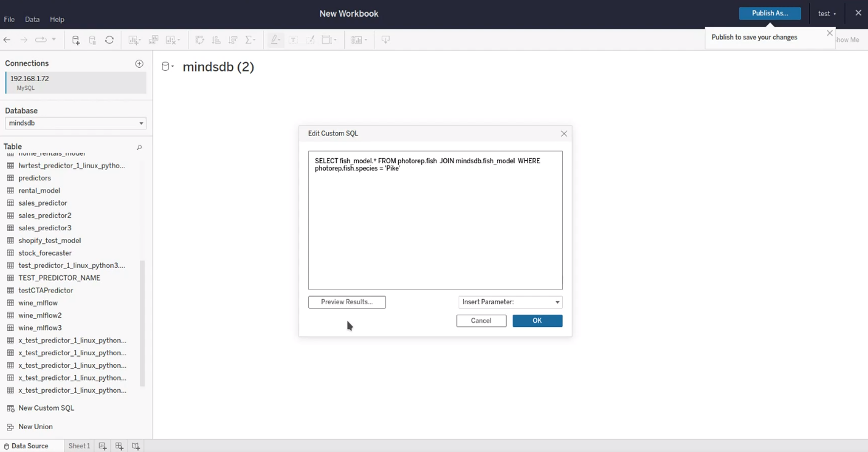Click the Redo forward arrow

24,40
